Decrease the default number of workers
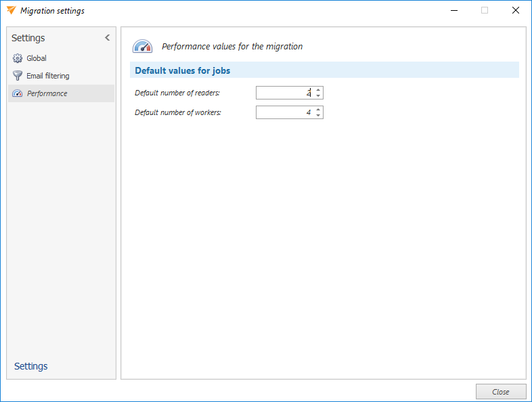 click(x=318, y=116)
